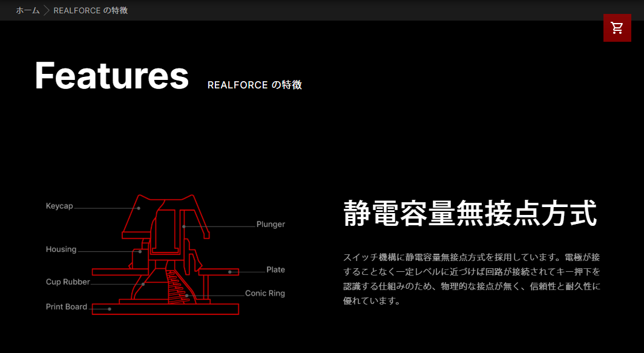Click the REALFORCE の特徴 subtitle next to Features
The height and width of the screenshot is (353, 644).
(x=255, y=85)
